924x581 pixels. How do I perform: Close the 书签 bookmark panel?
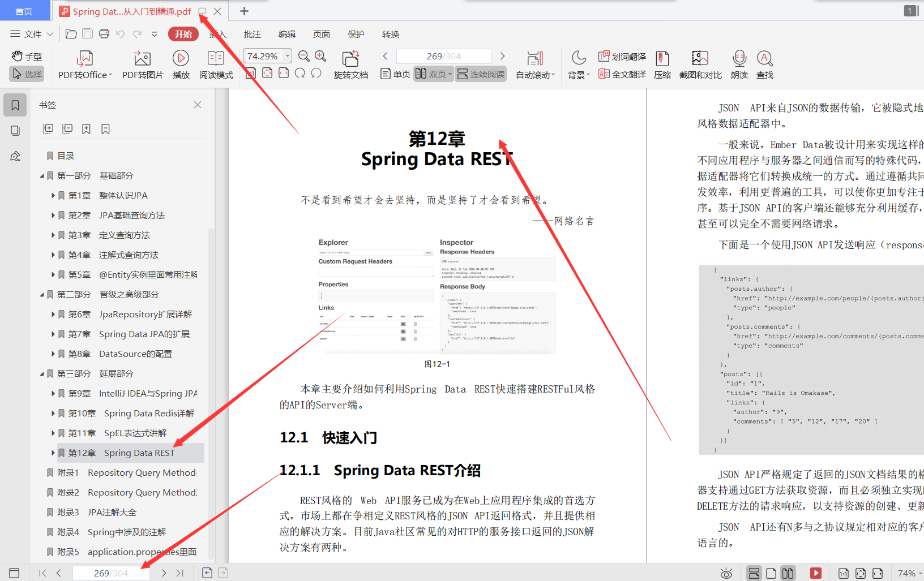click(198, 105)
